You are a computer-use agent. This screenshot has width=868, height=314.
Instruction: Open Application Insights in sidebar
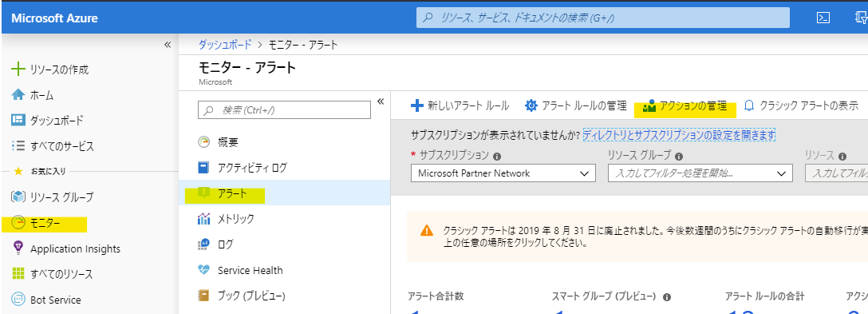pyautogui.click(x=75, y=249)
